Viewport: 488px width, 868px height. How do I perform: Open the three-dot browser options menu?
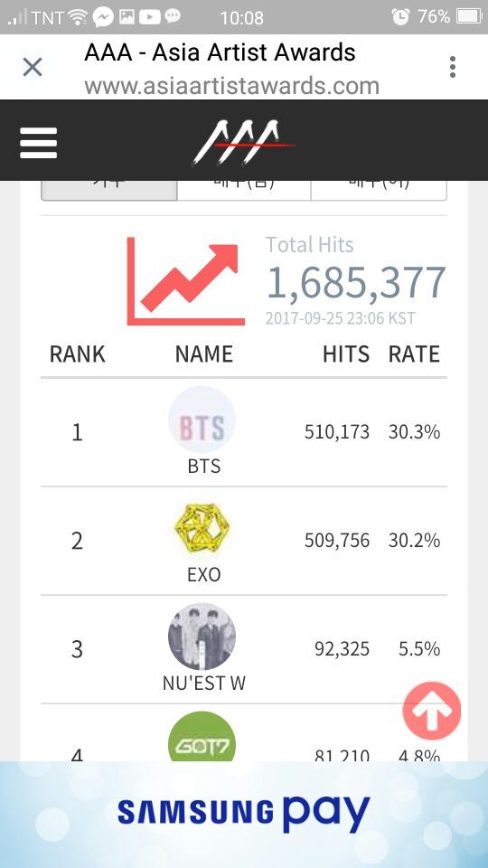(x=453, y=67)
